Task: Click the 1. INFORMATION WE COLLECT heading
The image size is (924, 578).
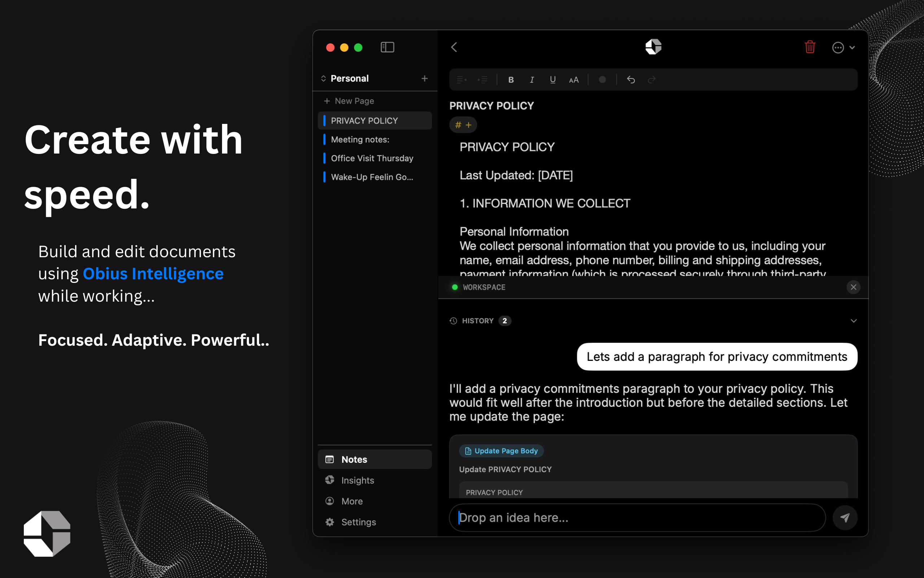Action: (x=545, y=203)
